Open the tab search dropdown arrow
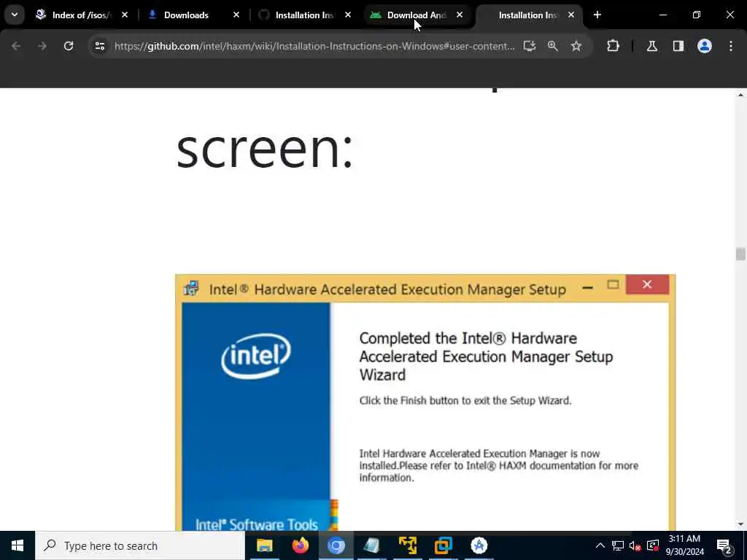This screenshot has height=560, width=747. (x=15, y=15)
